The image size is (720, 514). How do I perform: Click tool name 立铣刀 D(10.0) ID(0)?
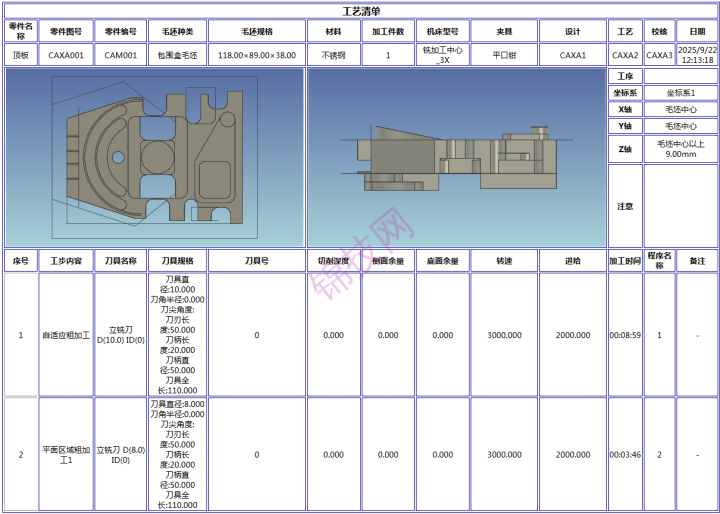point(121,335)
